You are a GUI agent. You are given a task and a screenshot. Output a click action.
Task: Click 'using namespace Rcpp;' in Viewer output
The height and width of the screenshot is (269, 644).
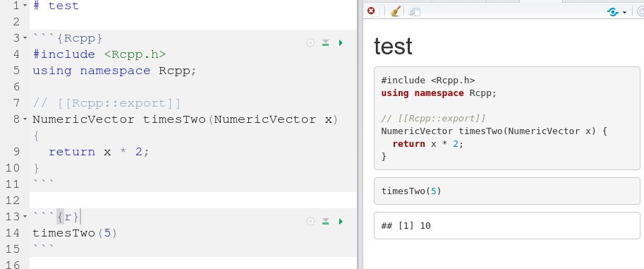439,93
